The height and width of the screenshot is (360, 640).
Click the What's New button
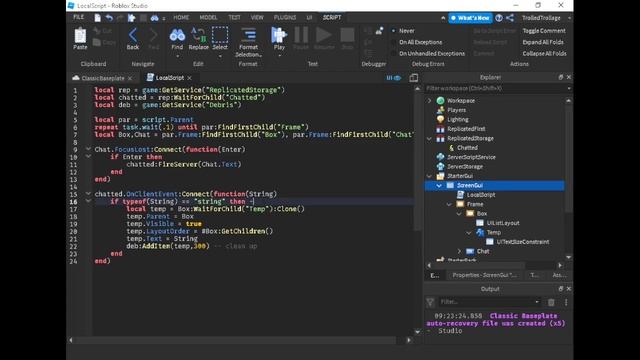pyautogui.click(x=470, y=18)
